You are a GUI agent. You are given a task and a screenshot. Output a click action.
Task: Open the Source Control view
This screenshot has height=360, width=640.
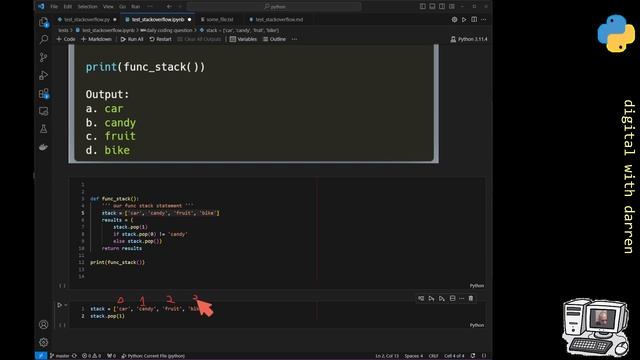pyautogui.click(x=44, y=57)
